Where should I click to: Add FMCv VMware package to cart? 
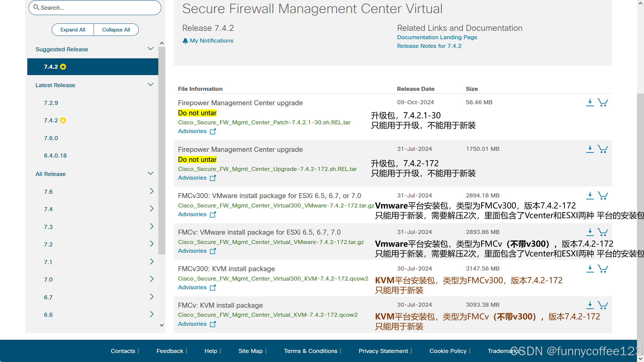(x=603, y=232)
